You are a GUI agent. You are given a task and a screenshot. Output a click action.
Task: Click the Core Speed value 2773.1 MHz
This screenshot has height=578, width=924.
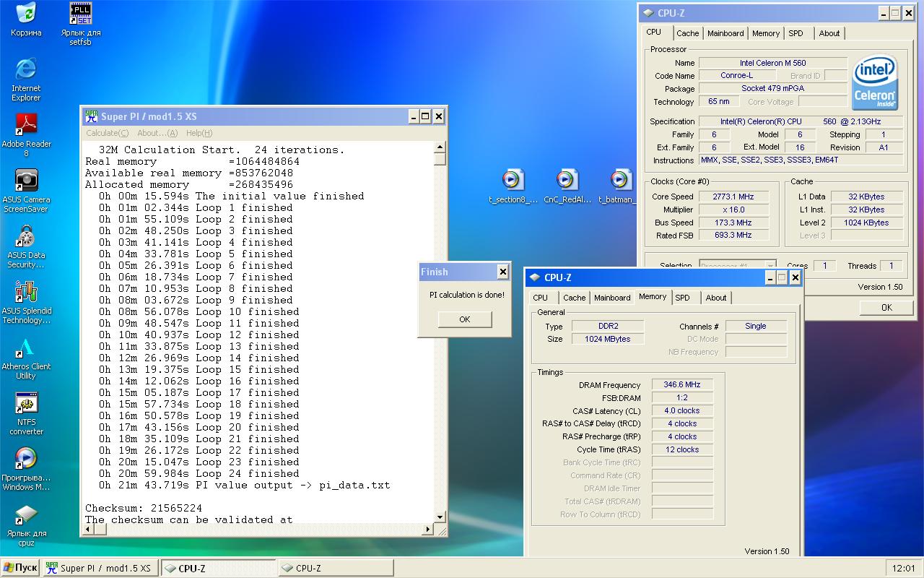[x=733, y=197]
